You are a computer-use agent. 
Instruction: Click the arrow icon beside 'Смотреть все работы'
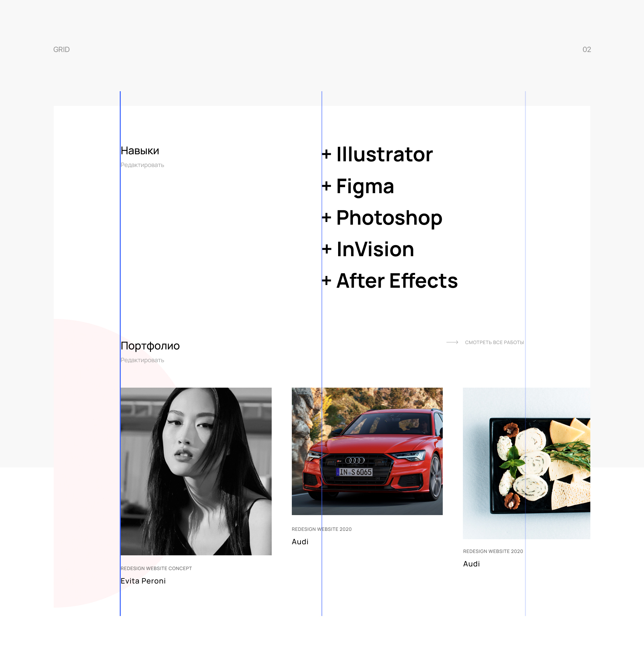tap(452, 342)
